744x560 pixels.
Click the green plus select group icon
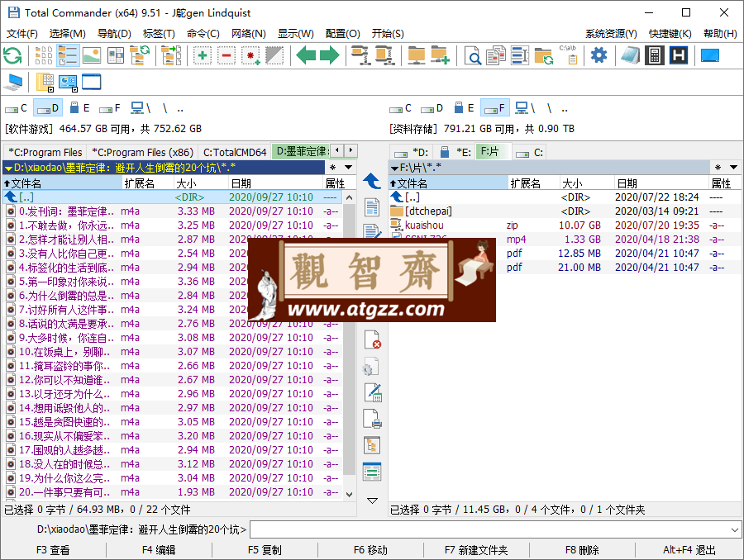click(203, 55)
